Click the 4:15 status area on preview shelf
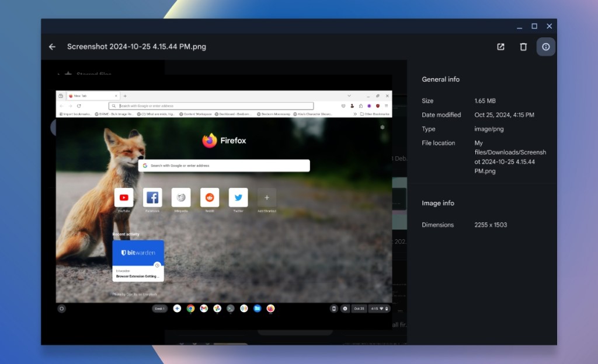This screenshot has height=364, width=598. coord(379,309)
